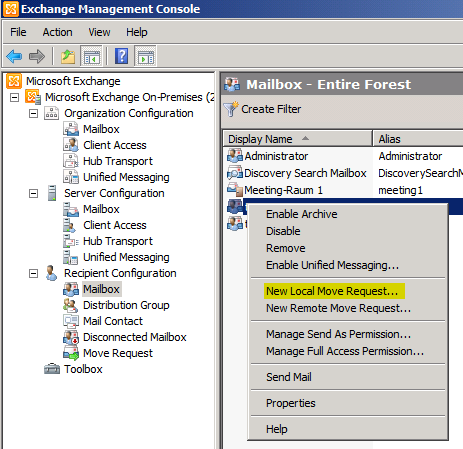Click the Up one level folder icon
463x449 pixels.
pos(68,56)
